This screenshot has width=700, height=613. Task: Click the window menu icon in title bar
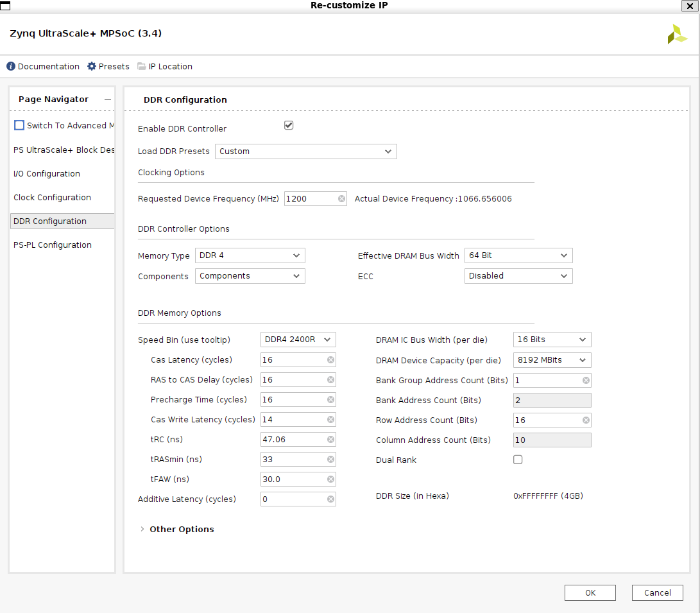(x=5, y=6)
